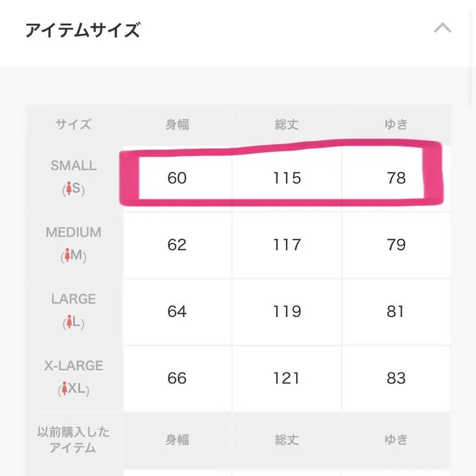Click the chevron next to アイテムサイズ
The height and width of the screenshot is (476, 476).
coord(442,29)
